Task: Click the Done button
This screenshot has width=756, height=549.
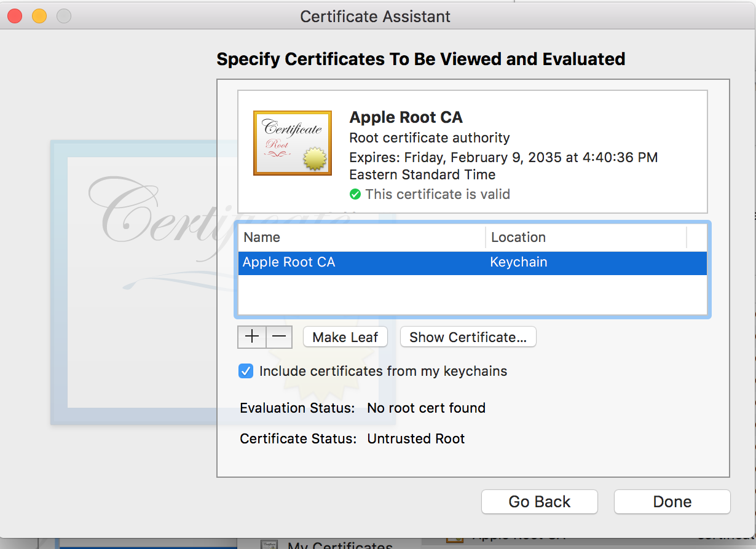Action: coord(672,502)
